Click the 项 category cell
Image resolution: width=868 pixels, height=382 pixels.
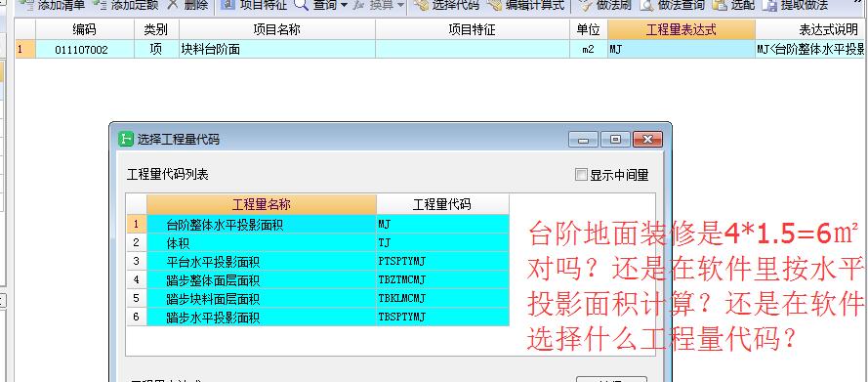point(156,49)
